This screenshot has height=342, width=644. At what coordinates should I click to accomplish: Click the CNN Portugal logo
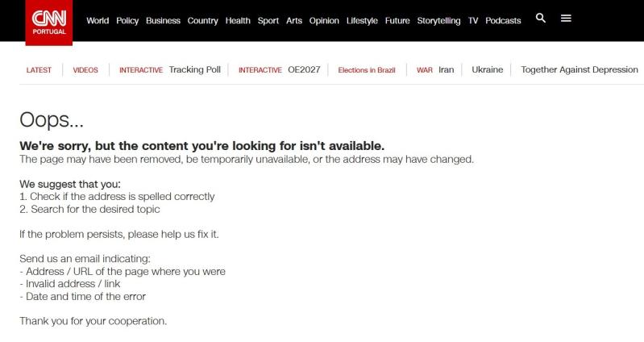(49, 23)
